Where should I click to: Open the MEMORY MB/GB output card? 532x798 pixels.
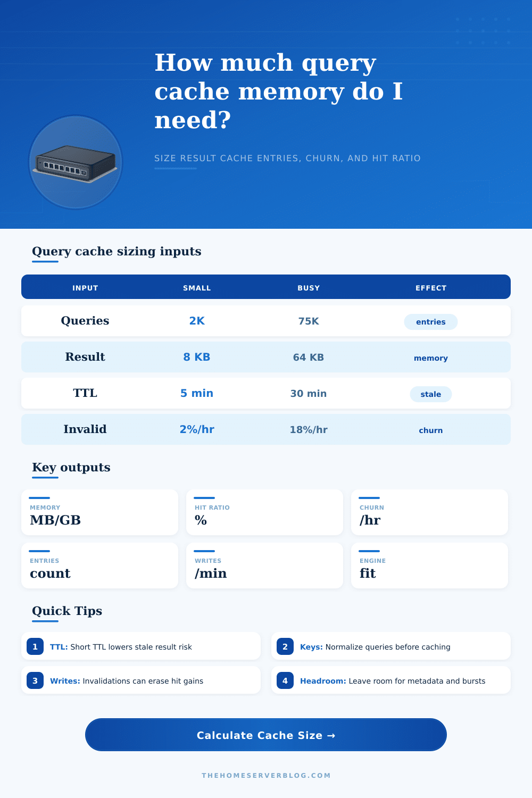100,512
